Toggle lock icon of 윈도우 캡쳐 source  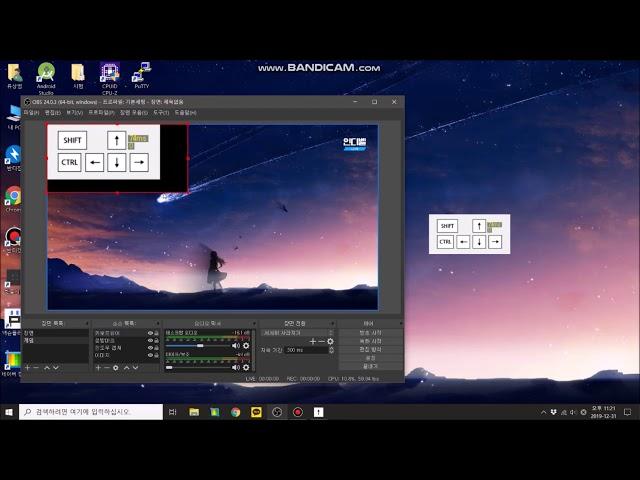pos(156,348)
